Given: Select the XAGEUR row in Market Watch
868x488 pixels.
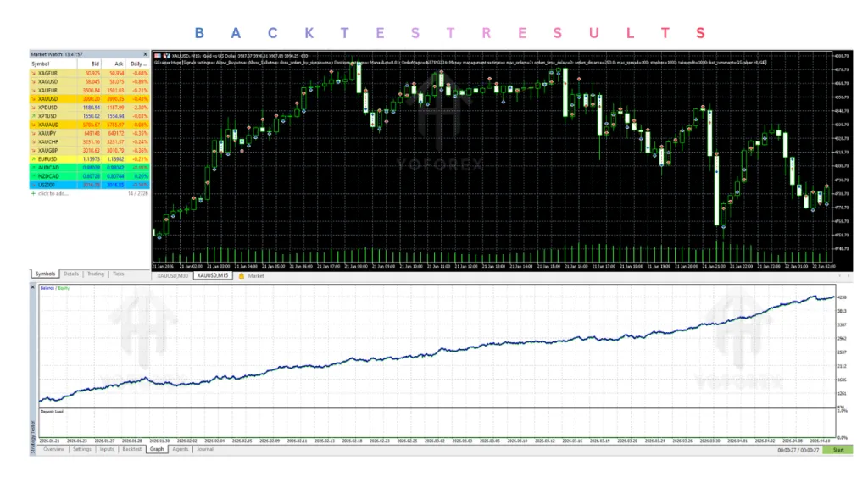Looking at the screenshot, I should [89, 73].
